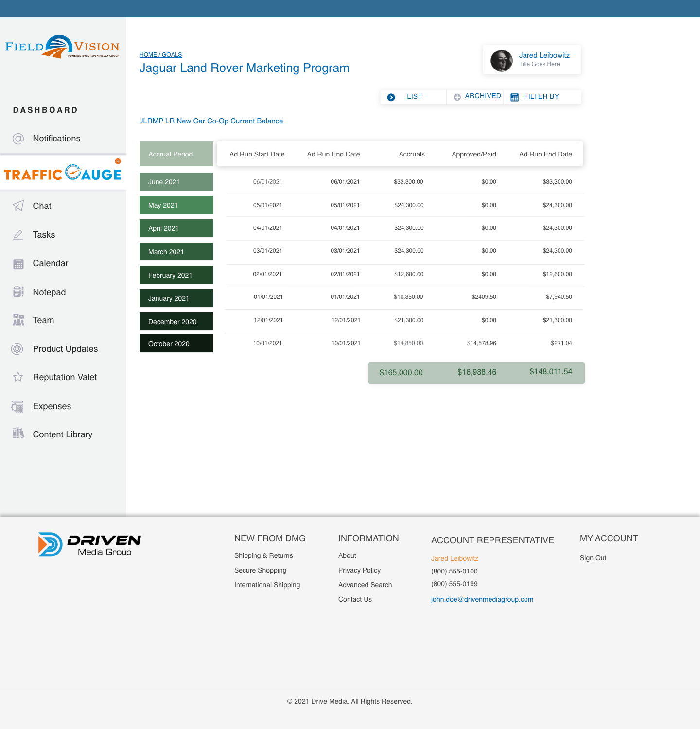Select the April 2021 accrual period
Image resolution: width=700 pixels, height=729 pixels.
point(176,228)
